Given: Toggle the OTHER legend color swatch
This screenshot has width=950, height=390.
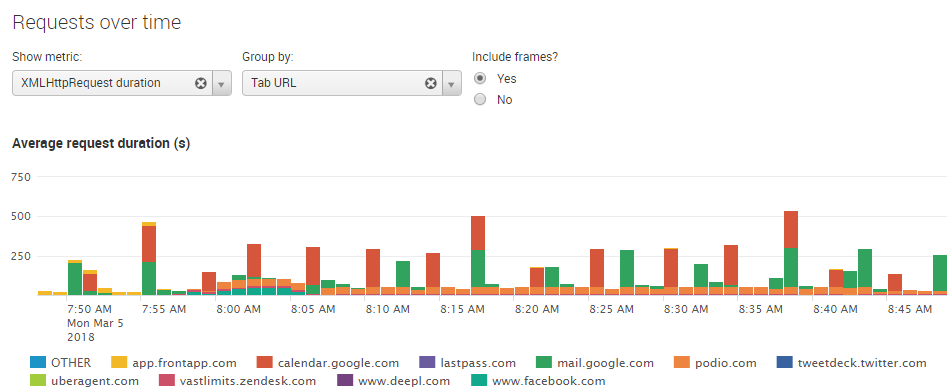Looking at the screenshot, I should [x=38, y=363].
